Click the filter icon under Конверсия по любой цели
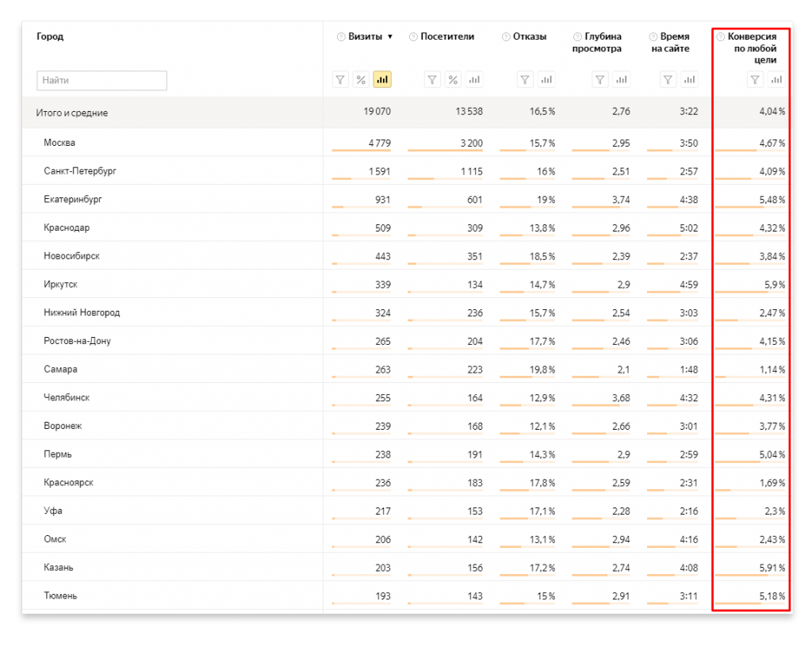 [755, 80]
